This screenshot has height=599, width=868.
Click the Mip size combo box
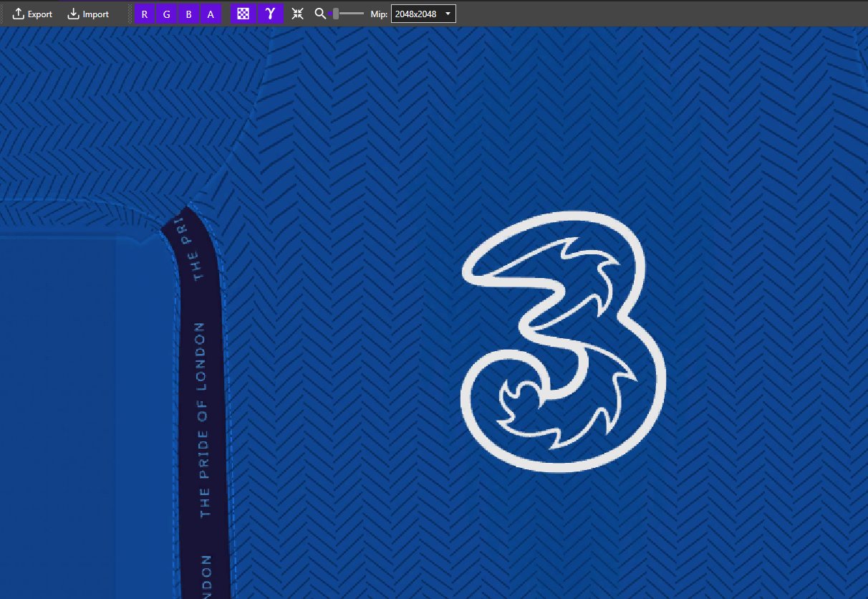423,13
